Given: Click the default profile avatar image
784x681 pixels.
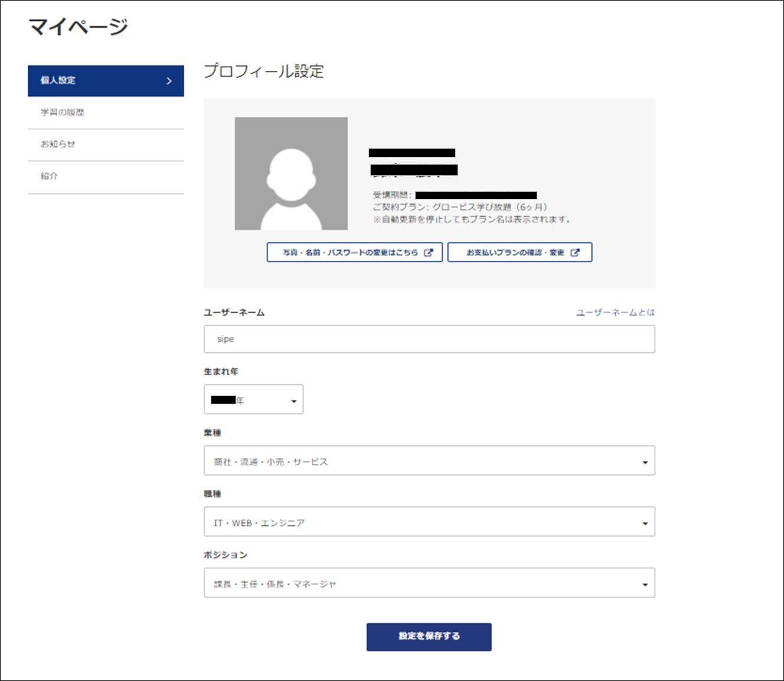Looking at the screenshot, I should pos(291,173).
